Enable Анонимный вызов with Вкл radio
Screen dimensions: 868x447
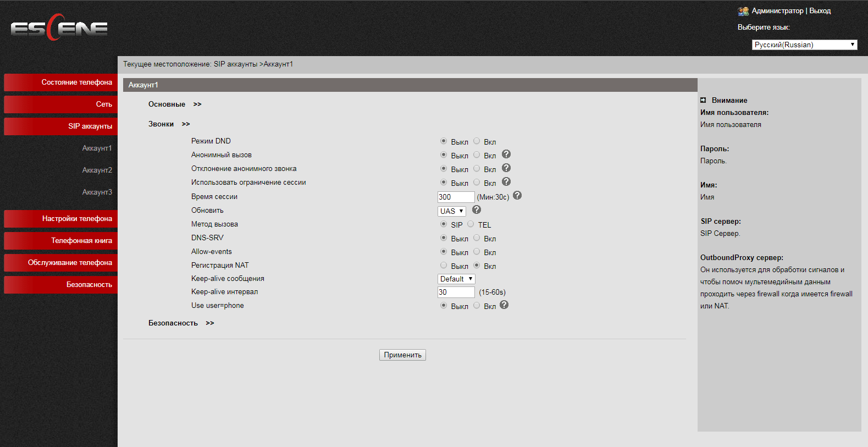point(477,155)
